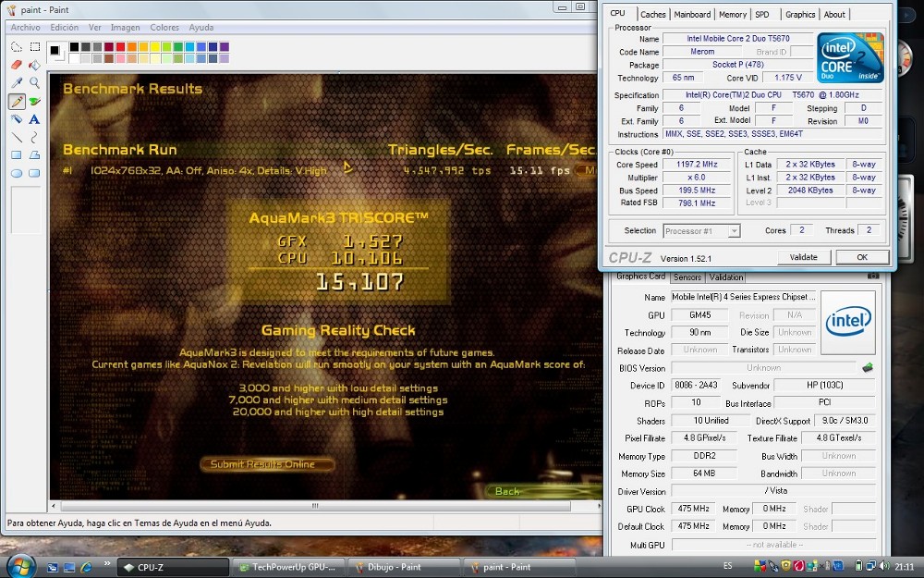924x578 pixels.
Task: Expand the quick launch overflow chevron
Action: click(106, 564)
